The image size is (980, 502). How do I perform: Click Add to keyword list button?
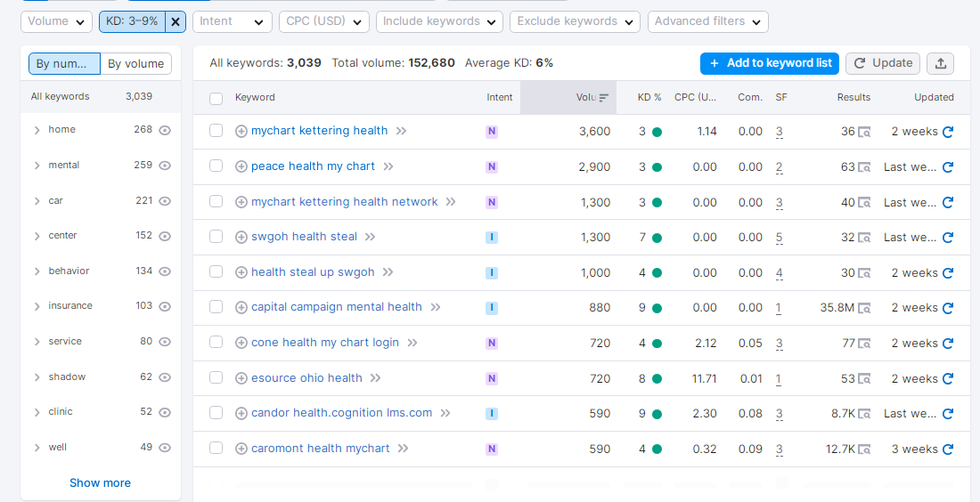click(x=770, y=63)
